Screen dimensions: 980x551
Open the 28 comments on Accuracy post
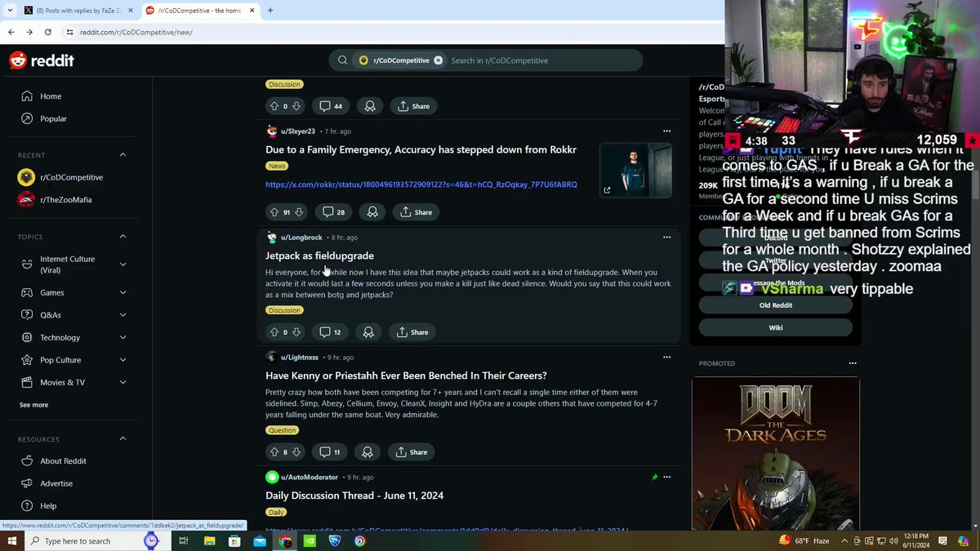[333, 212]
